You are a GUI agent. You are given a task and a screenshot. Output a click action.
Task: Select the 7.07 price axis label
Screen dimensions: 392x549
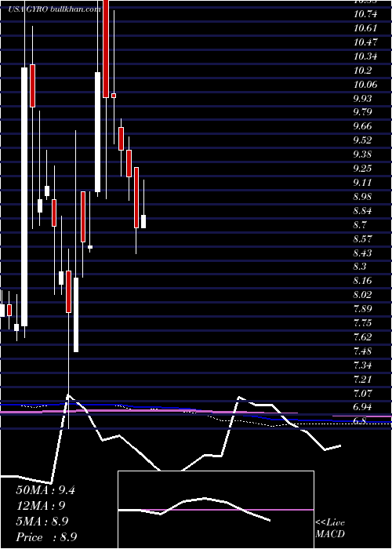[x=362, y=393]
